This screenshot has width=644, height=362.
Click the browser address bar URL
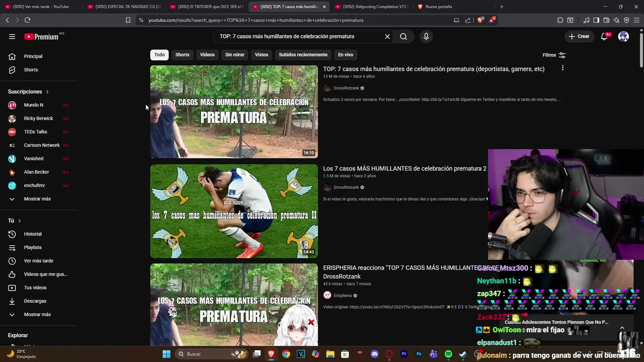tap(256, 20)
